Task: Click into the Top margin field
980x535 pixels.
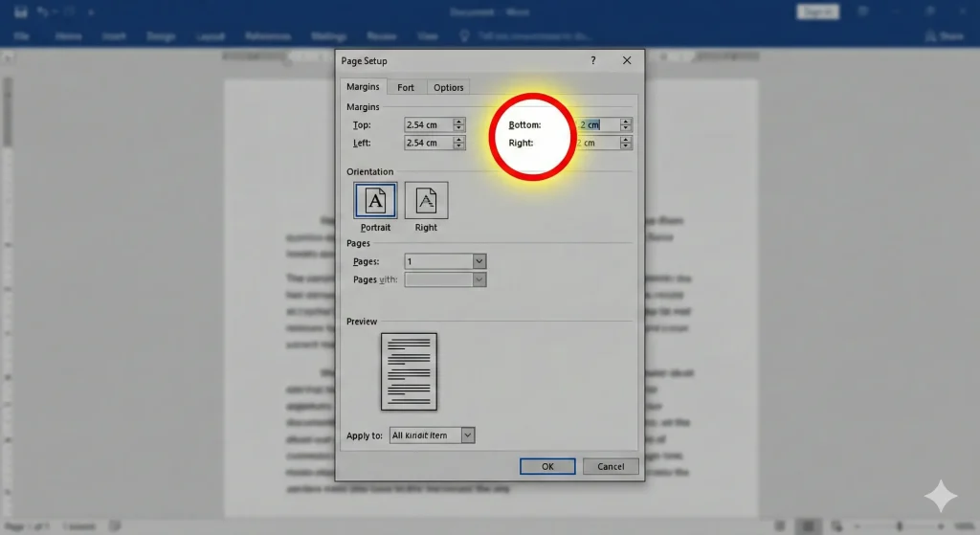Action: click(x=428, y=124)
